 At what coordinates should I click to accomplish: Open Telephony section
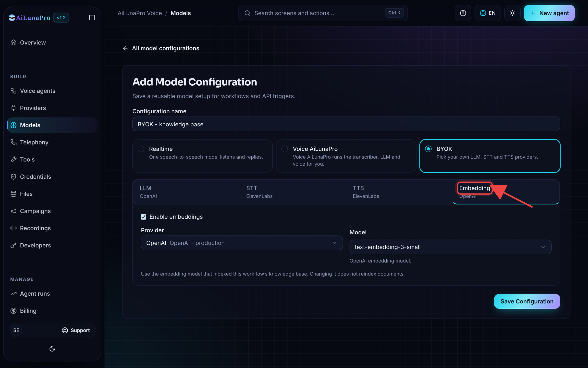(x=52, y=142)
